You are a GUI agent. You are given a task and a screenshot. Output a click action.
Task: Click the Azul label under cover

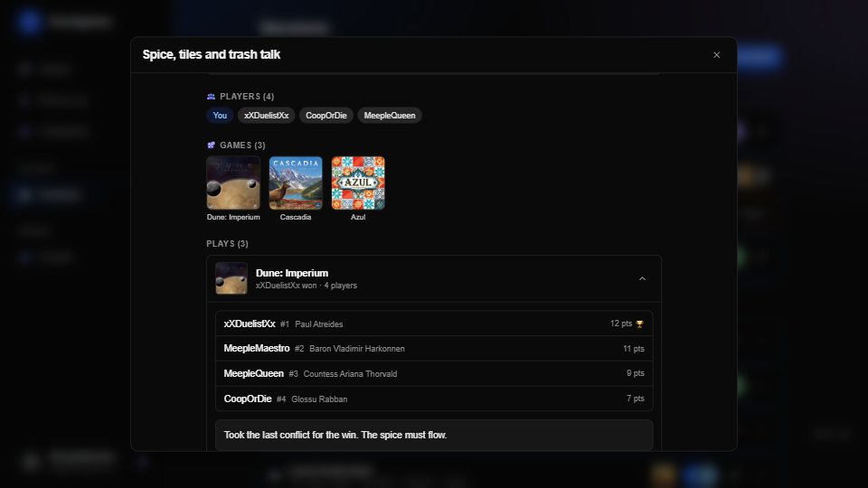click(358, 217)
